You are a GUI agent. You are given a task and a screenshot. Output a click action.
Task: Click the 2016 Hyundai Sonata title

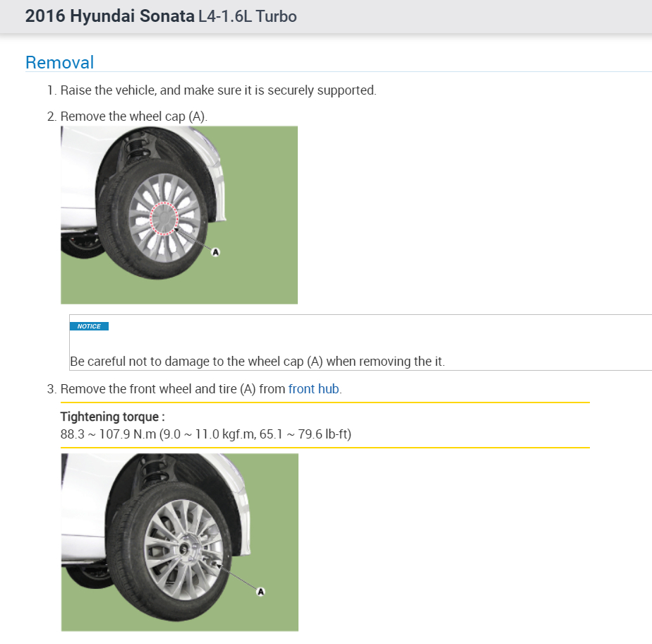click(111, 16)
